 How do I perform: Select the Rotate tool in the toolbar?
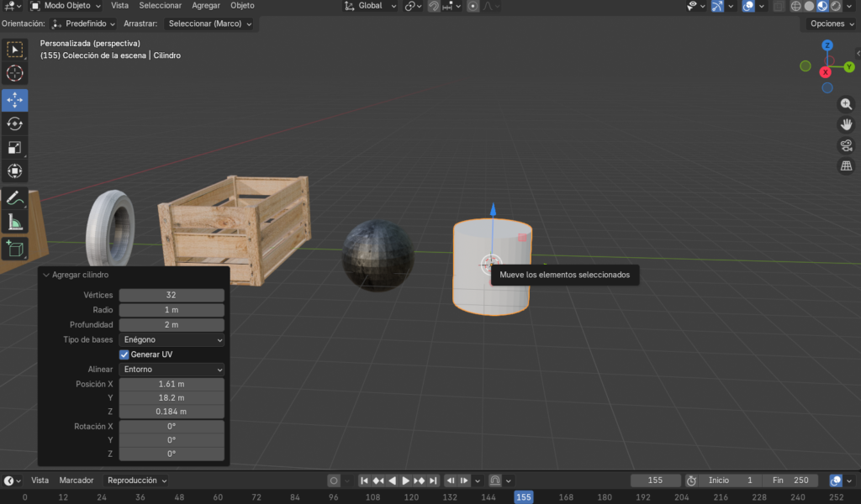[14, 124]
